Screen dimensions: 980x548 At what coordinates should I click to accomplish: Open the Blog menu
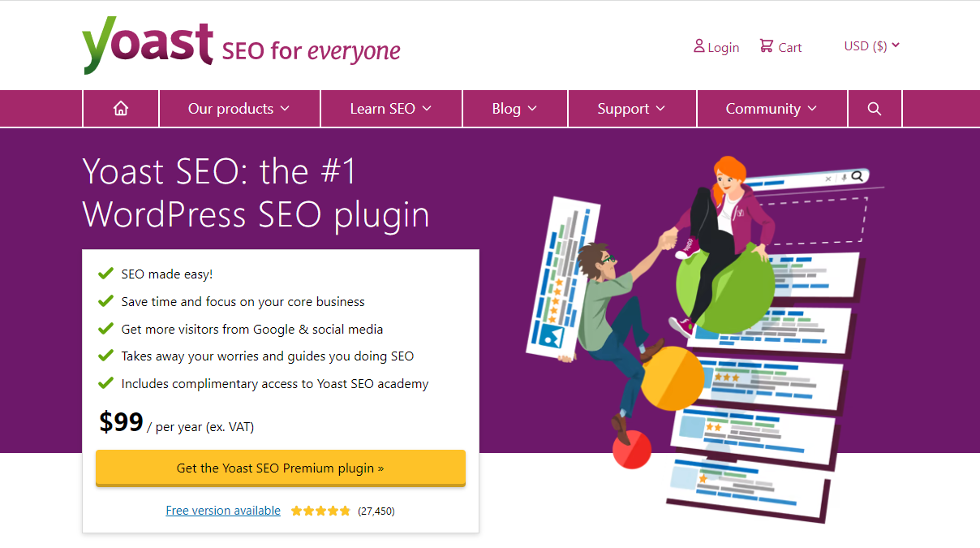click(x=515, y=109)
